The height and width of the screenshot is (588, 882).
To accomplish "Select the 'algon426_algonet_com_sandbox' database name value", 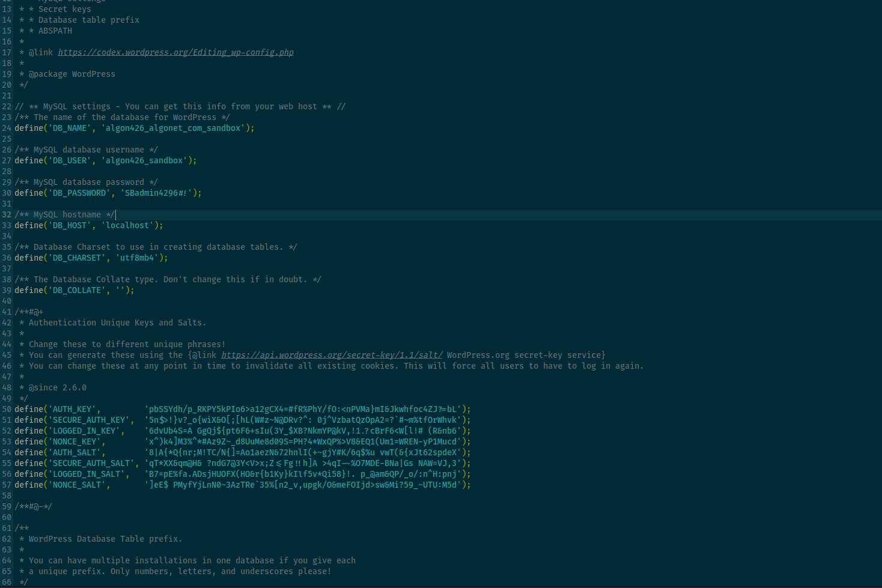I will 173,128.
